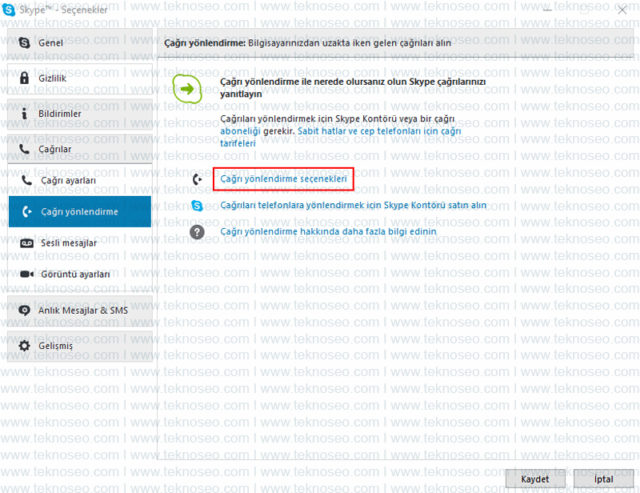
Task: Select Çağrı ayarları sub-item
Action: 80,180
